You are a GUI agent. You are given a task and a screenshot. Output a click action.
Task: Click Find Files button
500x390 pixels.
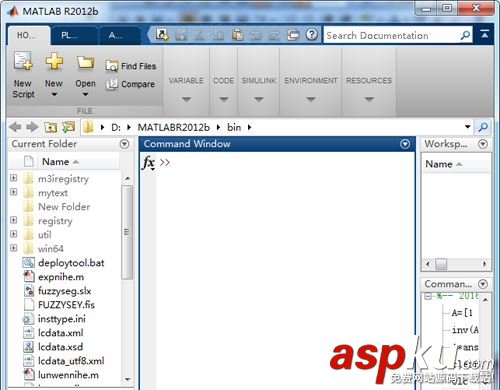click(131, 66)
